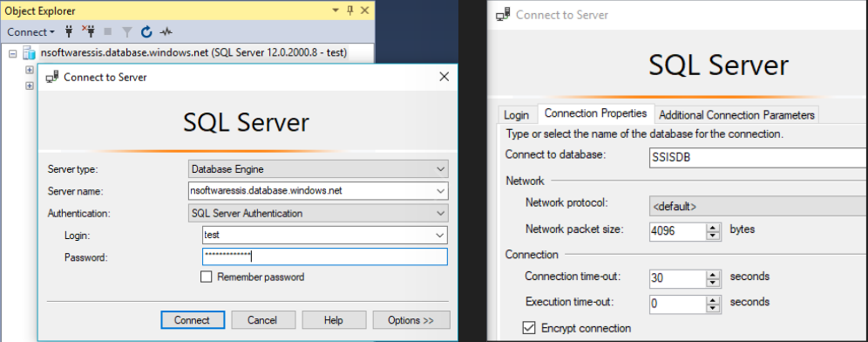Open Additional Connection Parameters tab
This screenshot has width=868, height=342.
coord(736,115)
